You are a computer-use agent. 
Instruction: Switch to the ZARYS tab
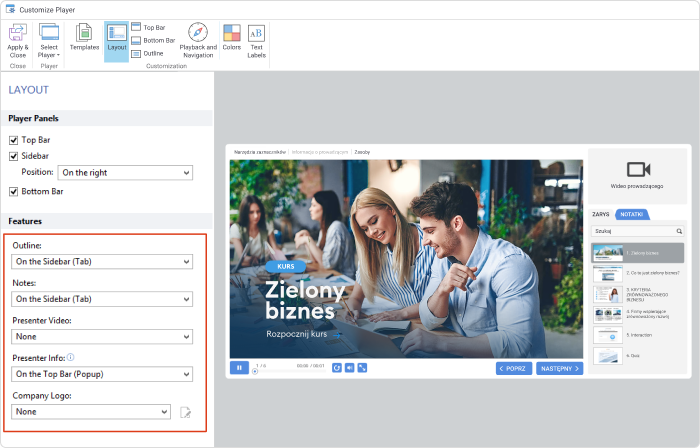point(600,214)
